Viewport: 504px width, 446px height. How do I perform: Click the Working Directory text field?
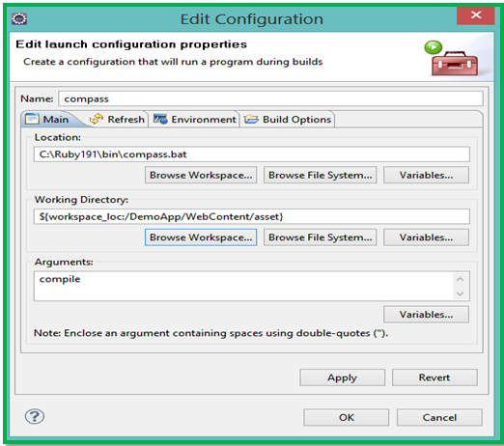(252, 216)
